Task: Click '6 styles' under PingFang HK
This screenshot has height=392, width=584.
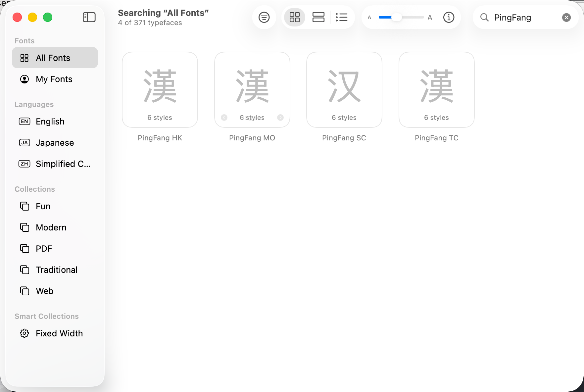Action: [x=160, y=118]
